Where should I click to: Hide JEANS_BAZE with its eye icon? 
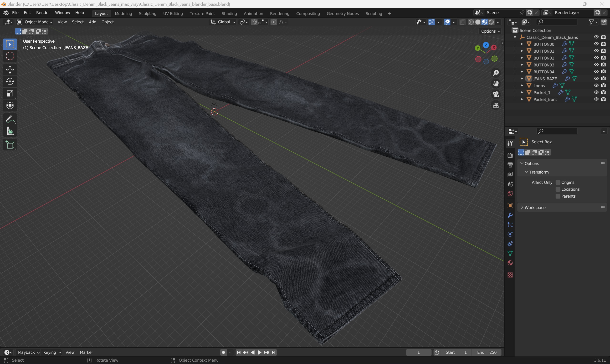pyautogui.click(x=596, y=79)
